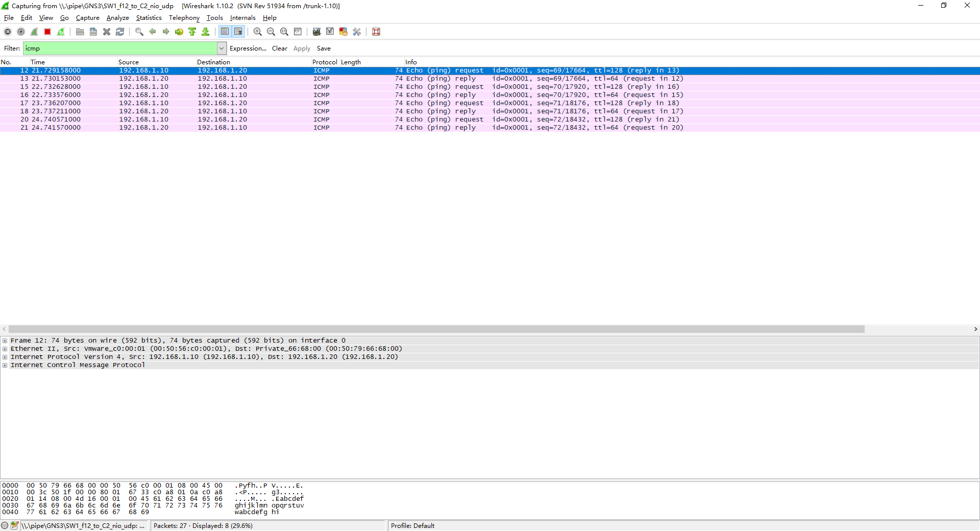Open coloring rules editor icon
This screenshot has height=531, width=980.
pyautogui.click(x=344, y=32)
